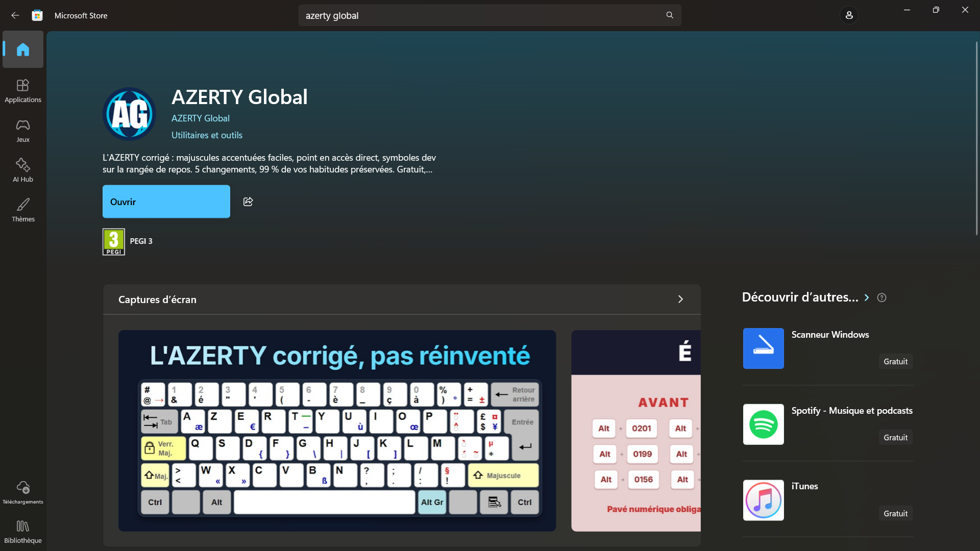Launch the app with Ouvrir button
This screenshot has width=980, height=551.
[166, 202]
